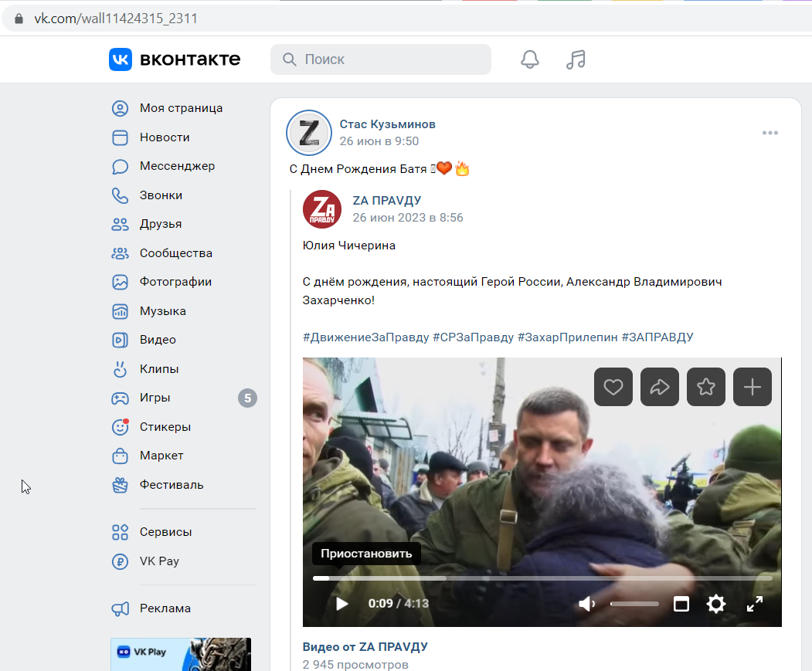Add the video with plus button
This screenshot has width=812, height=671.
(x=753, y=387)
